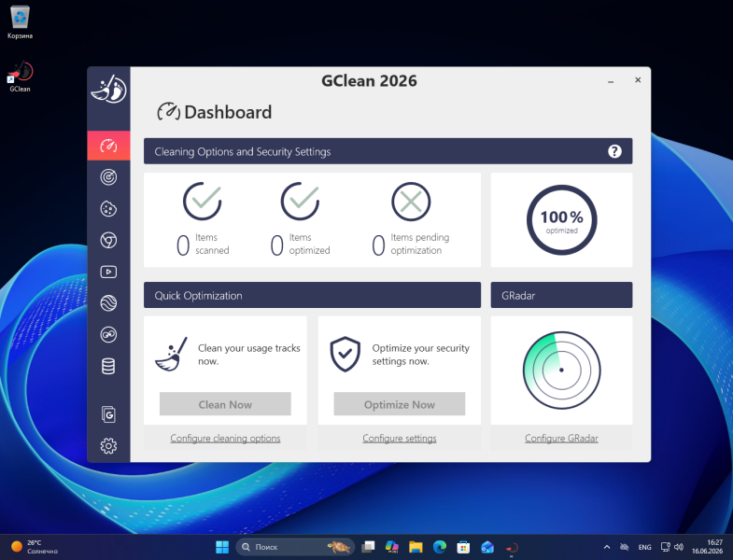The height and width of the screenshot is (560, 733).
Task: Open Configure GRadar link
Action: click(561, 438)
